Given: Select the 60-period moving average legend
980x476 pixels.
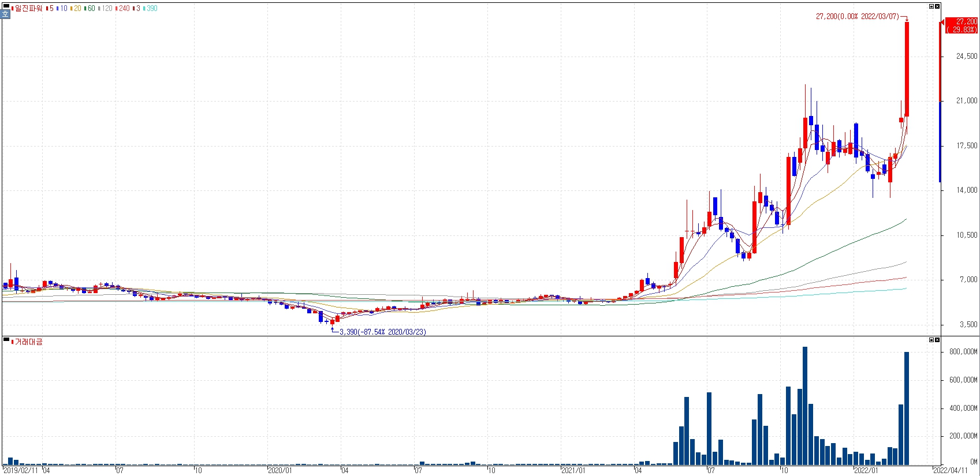Looking at the screenshot, I should click(x=90, y=9).
